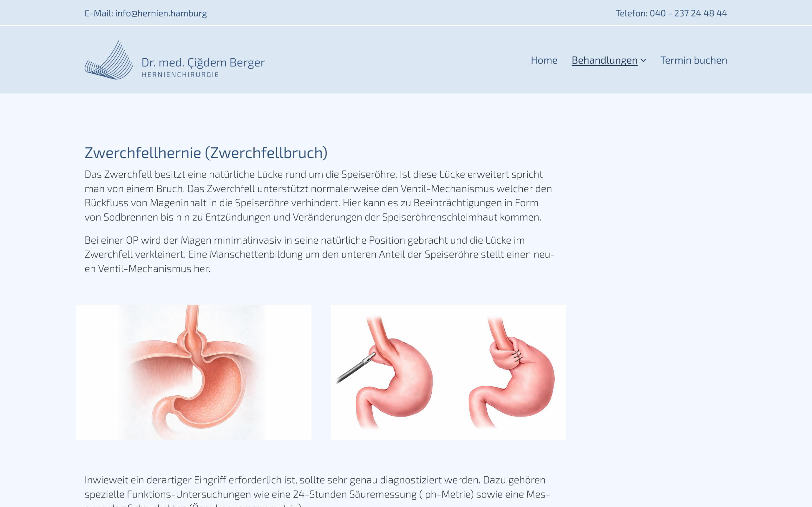Click the Termin buchen link
Image resolution: width=812 pixels, height=507 pixels.
coord(694,60)
